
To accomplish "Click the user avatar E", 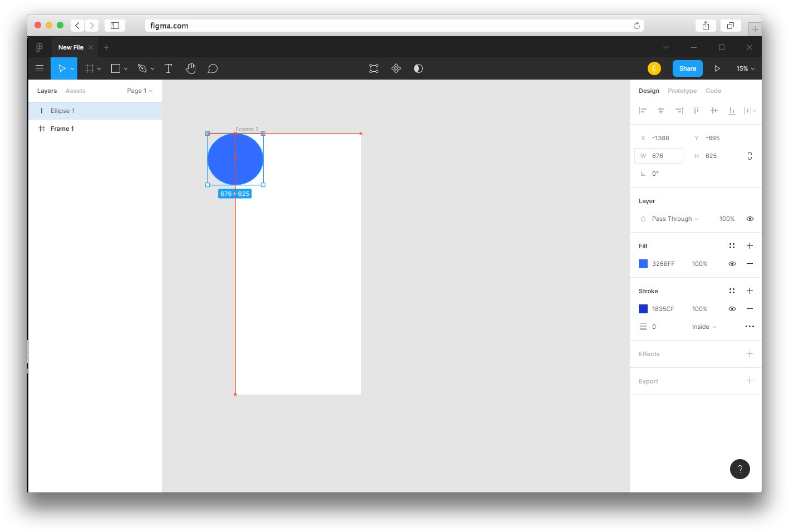I will 654,68.
